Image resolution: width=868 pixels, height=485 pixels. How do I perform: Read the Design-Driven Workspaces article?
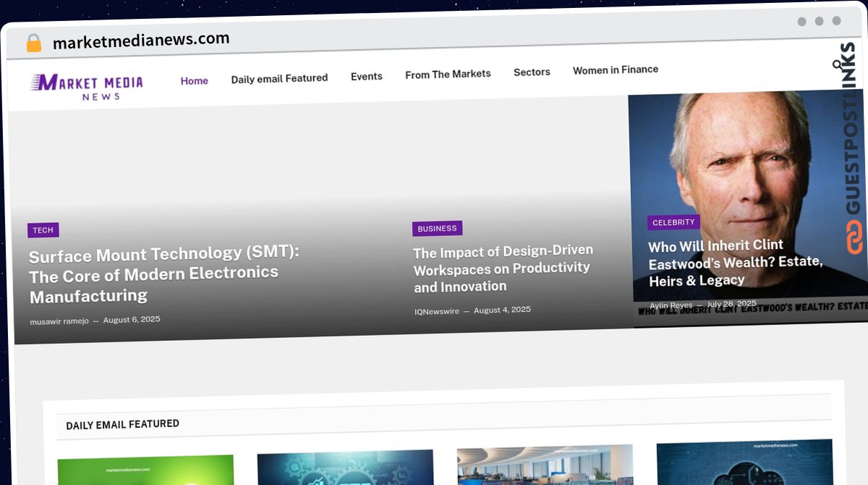pyautogui.click(x=503, y=269)
